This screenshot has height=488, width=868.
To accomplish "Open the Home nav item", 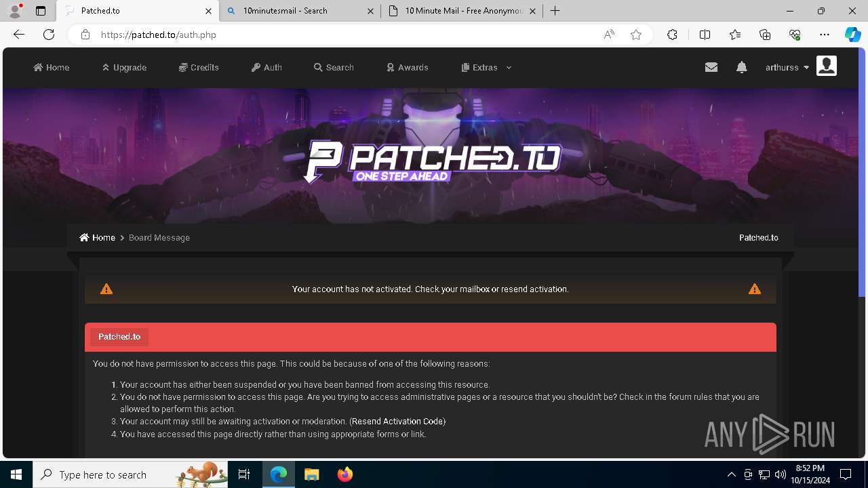I will 52,67.
